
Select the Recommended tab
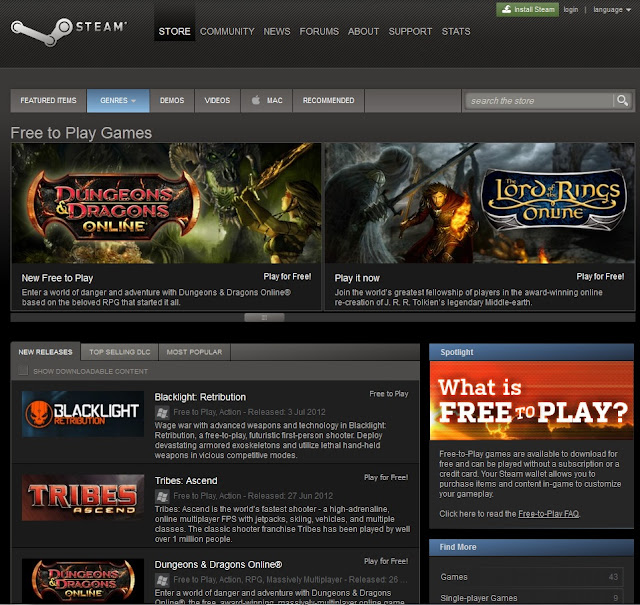(329, 100)
